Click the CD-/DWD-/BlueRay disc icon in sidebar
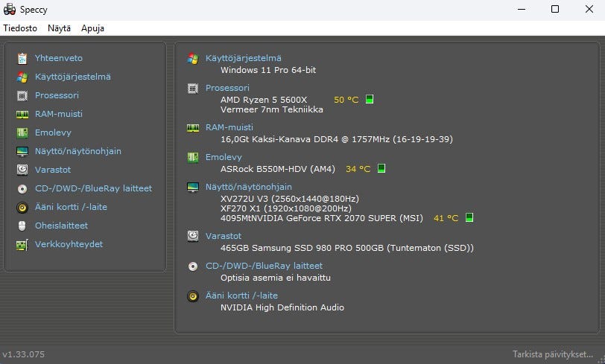This screenshot has height=364, width=605. click(x=22, y=188)
